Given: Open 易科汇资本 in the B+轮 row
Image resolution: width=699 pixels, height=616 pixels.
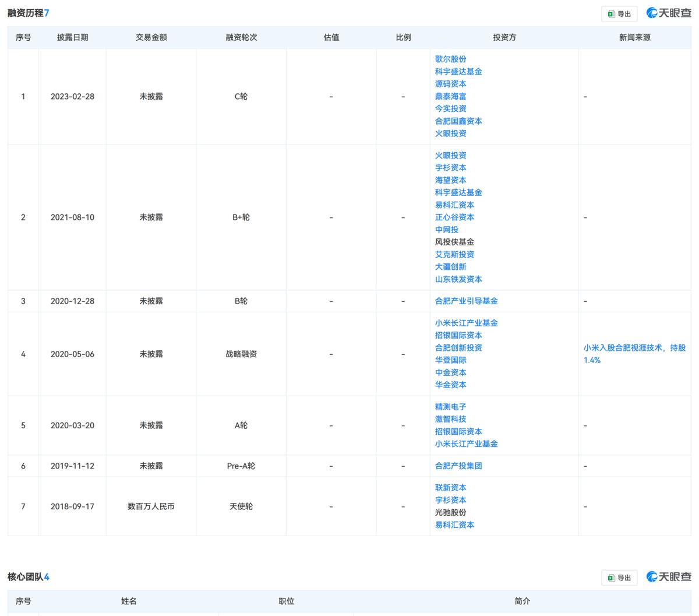Looking at the screenshot, I should [454, 205].
